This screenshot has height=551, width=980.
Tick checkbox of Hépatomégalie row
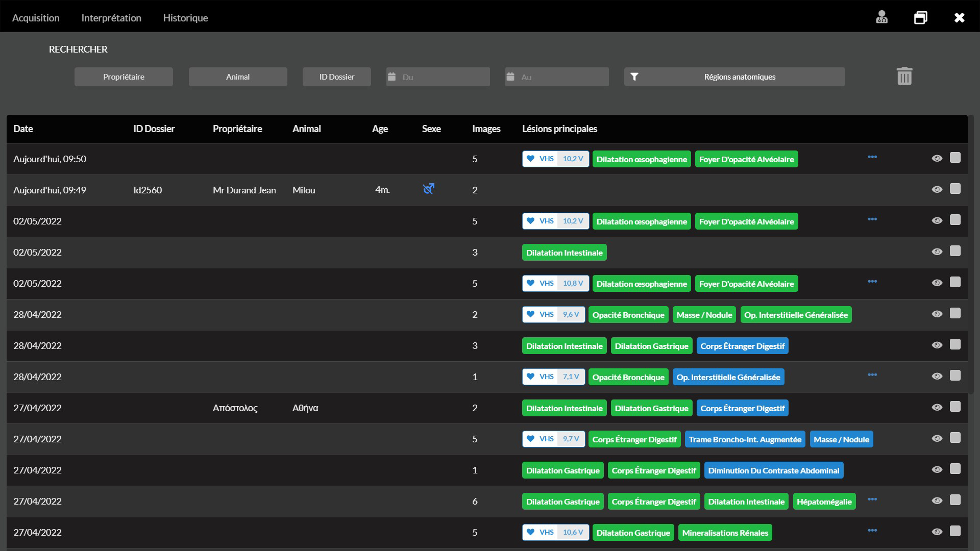(x=955, y=500)
